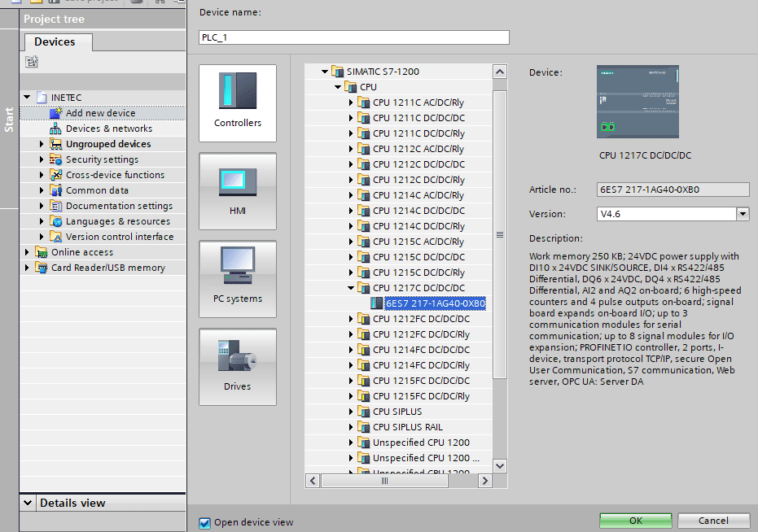Expand the Security settings node
Viewport: 758px width, 532px height.
coord(42,159)
